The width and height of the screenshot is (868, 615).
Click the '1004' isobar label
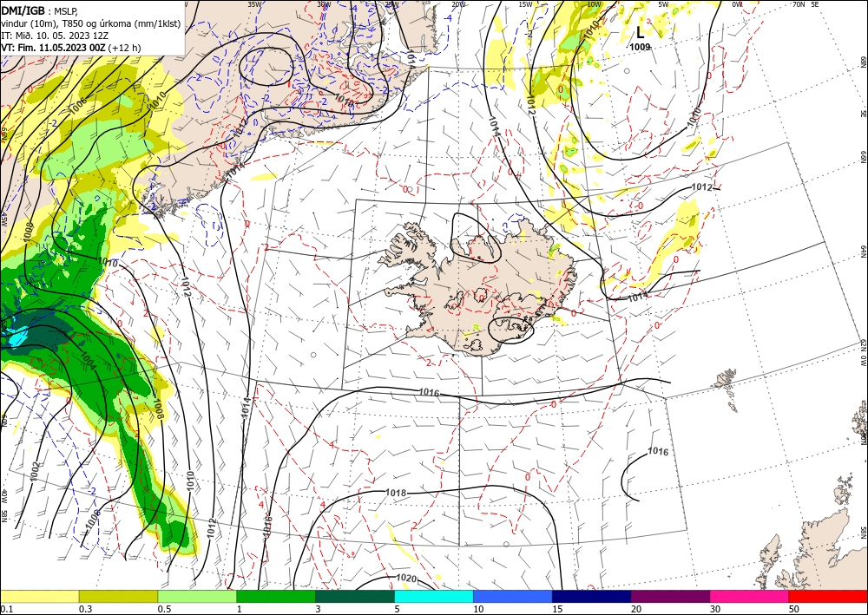coord(89,361)
